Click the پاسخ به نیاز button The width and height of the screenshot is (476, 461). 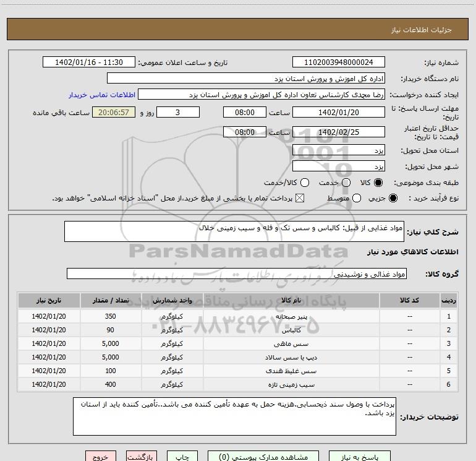pos(359,456)
